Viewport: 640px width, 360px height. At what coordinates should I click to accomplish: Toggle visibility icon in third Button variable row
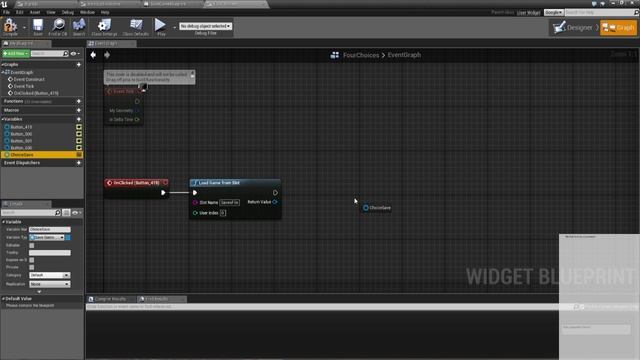point(79,141)
